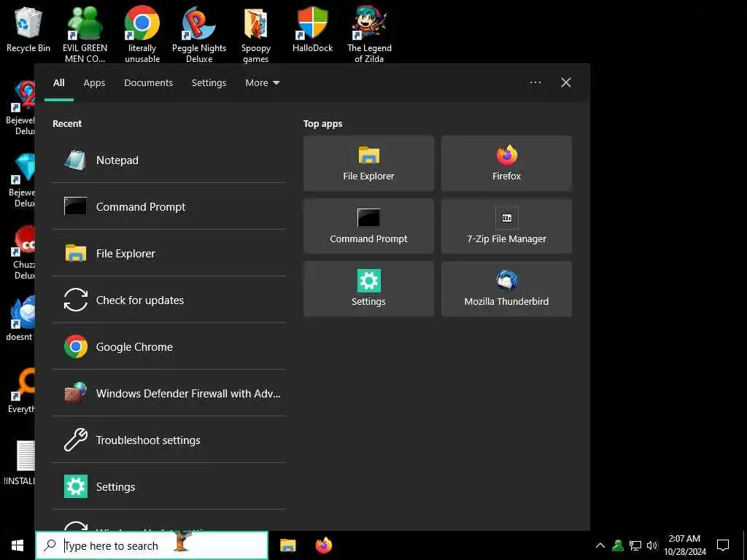The image size is (747, 560).
Task: Launch Mozilla Thunderbird tile
Action: 506,289
